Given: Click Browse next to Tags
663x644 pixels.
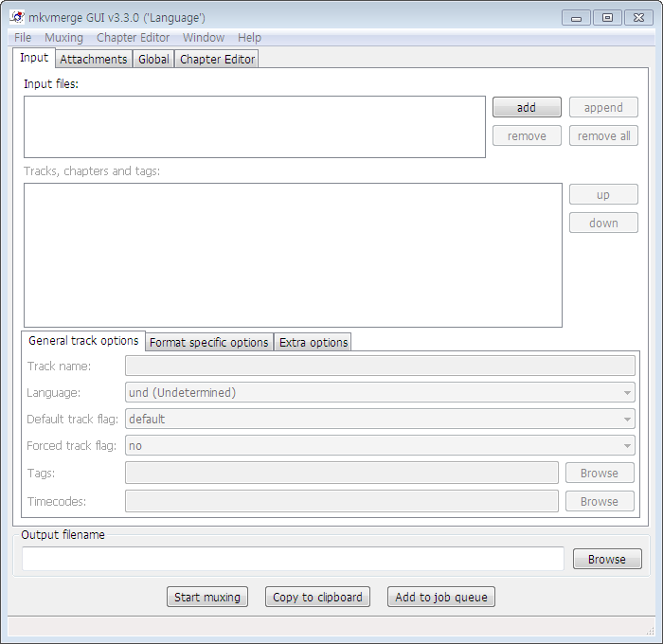Looking at the screenshot, I should (x=600, y=473).
